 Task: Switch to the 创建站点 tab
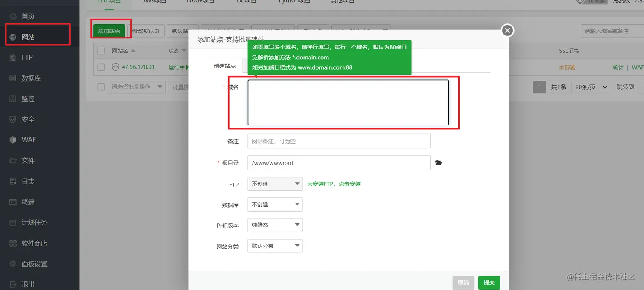point(224,66)
